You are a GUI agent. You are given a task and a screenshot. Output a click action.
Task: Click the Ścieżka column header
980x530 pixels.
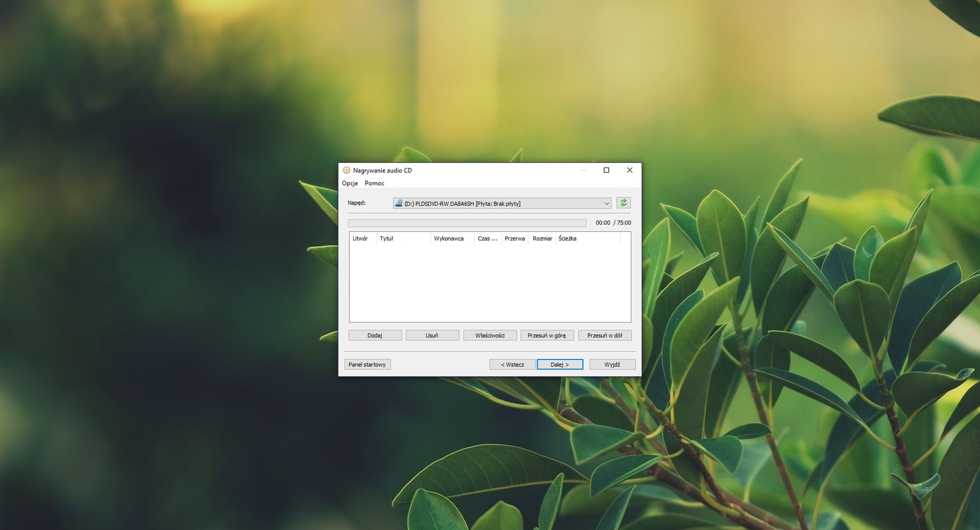point(588,238)
